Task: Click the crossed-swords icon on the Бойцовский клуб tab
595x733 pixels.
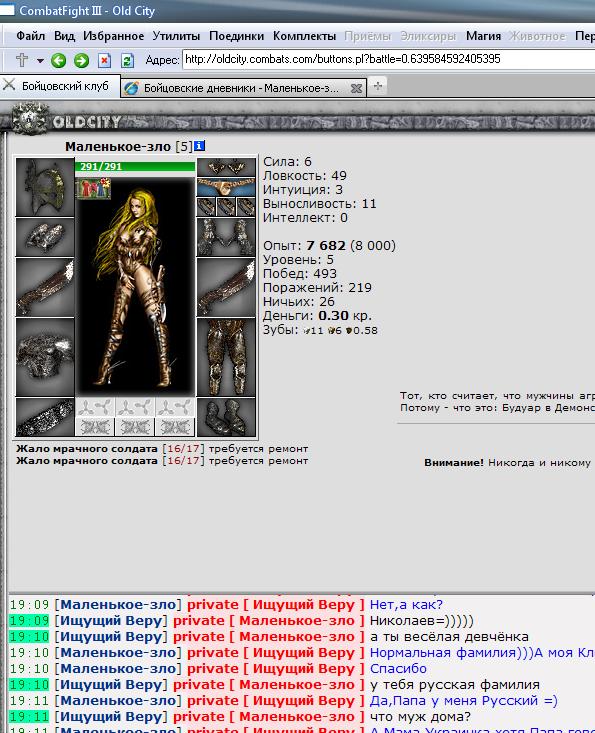Action: click(x=9, y=85)
